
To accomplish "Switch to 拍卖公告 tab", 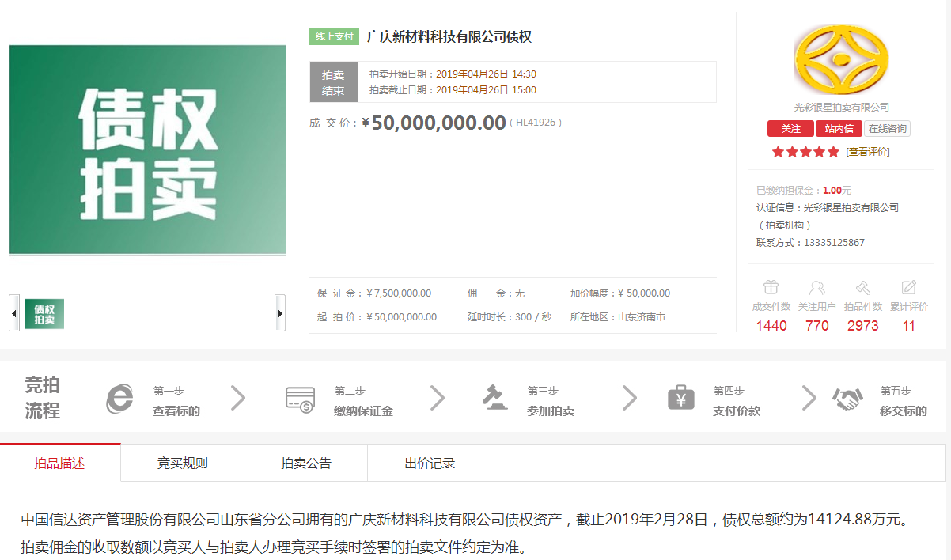I will click(306, 463).
